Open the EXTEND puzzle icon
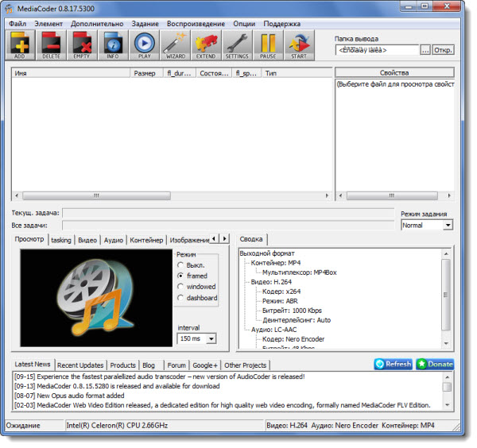 pyautogui.click(x=206, y=45)
